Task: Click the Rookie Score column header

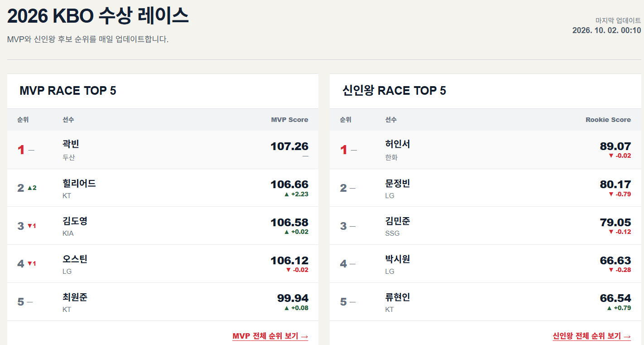Action: pyautogui.click(x=608, y=120)
